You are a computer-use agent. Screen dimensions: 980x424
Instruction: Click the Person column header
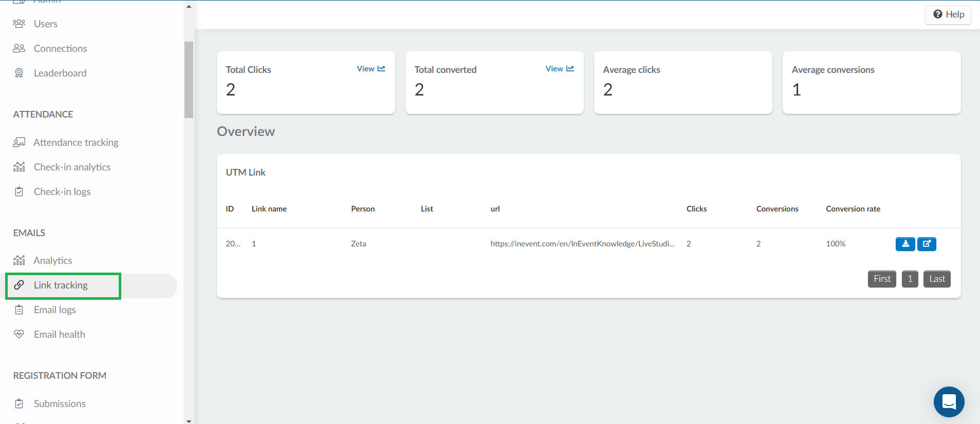363,209
